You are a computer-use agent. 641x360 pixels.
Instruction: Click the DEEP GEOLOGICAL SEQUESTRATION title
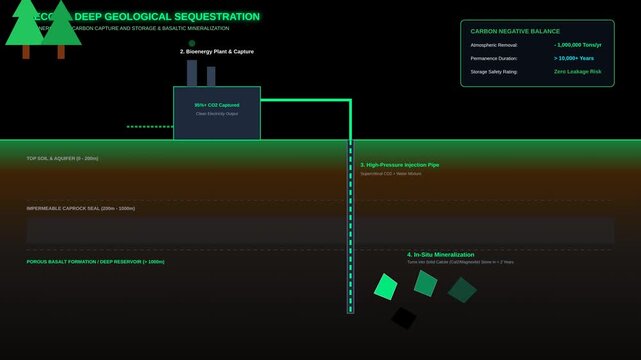click(167, 17)
